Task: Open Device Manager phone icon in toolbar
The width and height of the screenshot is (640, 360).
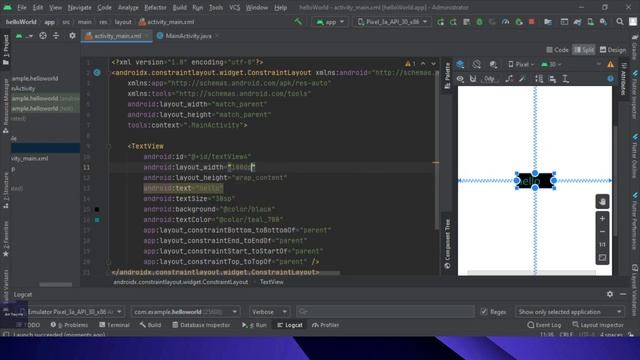Action: 590,22
